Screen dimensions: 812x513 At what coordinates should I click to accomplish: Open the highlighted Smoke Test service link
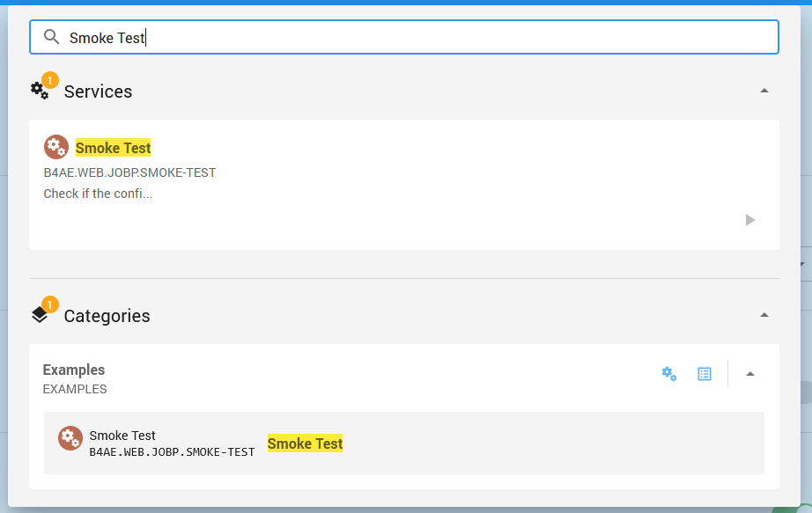tap(114, 147)
